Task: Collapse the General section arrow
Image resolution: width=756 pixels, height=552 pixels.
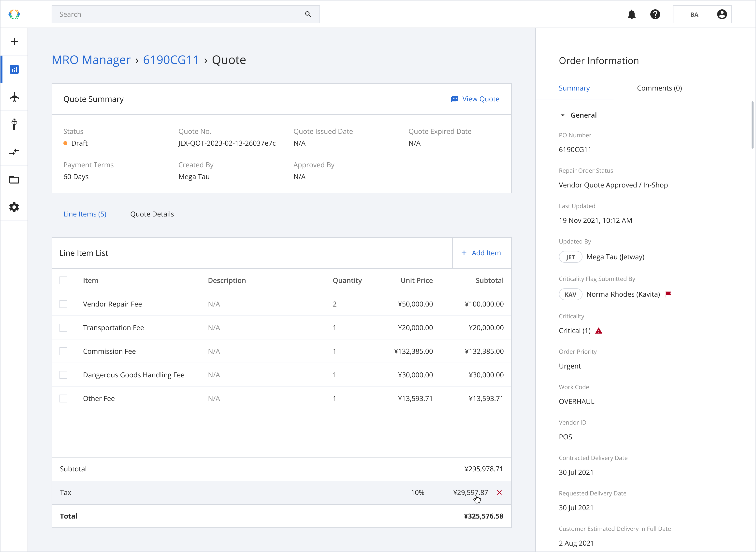Action: 562,115
